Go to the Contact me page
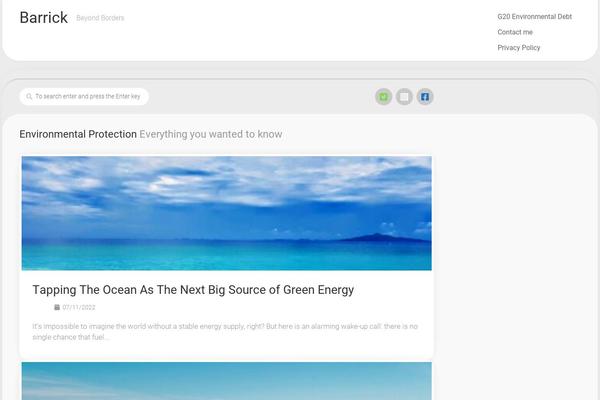The height and width of the screenshot is (400, 600). pos(515,32)
